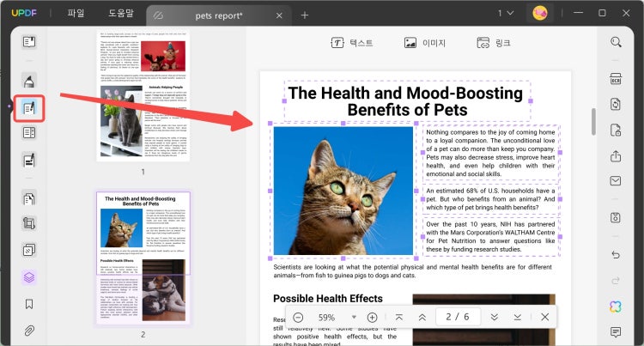The width and height of the screenshot is (644, 346).
Task: Toggle the Layers panel in sidebar
Action: [x=29, y=277]
